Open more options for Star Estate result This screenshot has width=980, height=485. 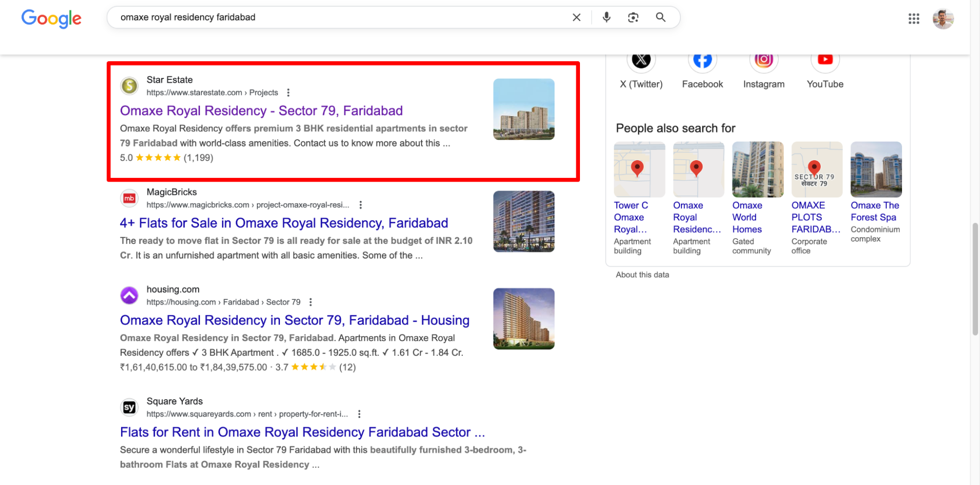point(288,93)
